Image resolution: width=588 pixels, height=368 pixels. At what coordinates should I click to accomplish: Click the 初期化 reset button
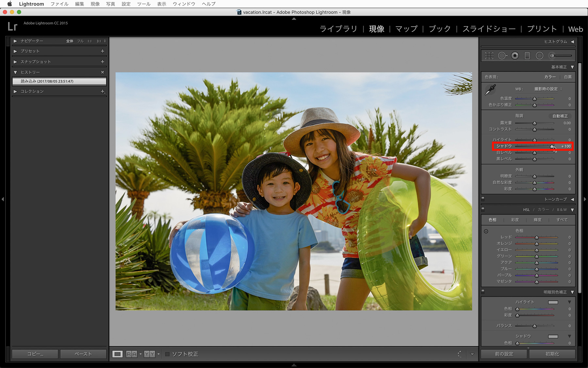[x=552, y=354]
